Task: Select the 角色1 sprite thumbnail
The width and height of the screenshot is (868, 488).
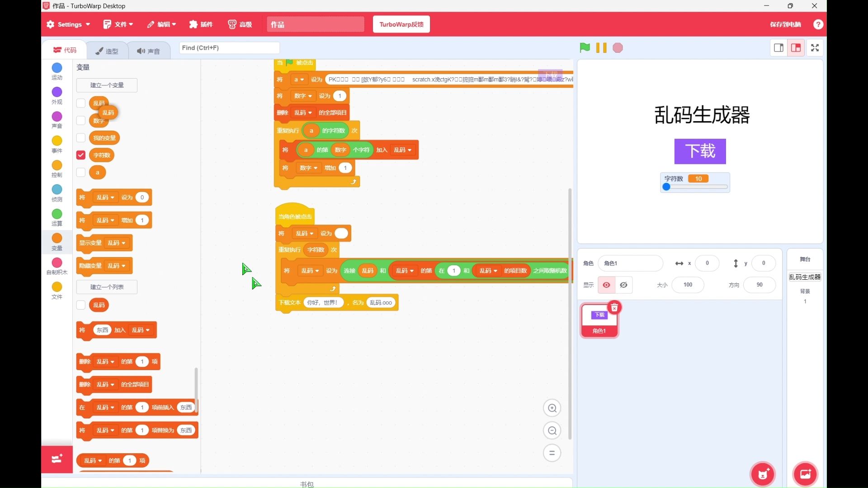Action: coord(599,320)
